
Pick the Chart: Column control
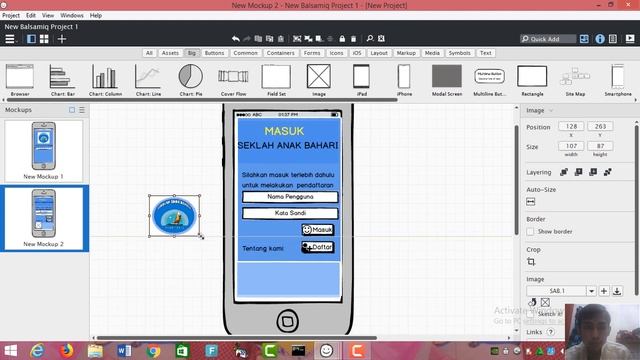(105, 80)
